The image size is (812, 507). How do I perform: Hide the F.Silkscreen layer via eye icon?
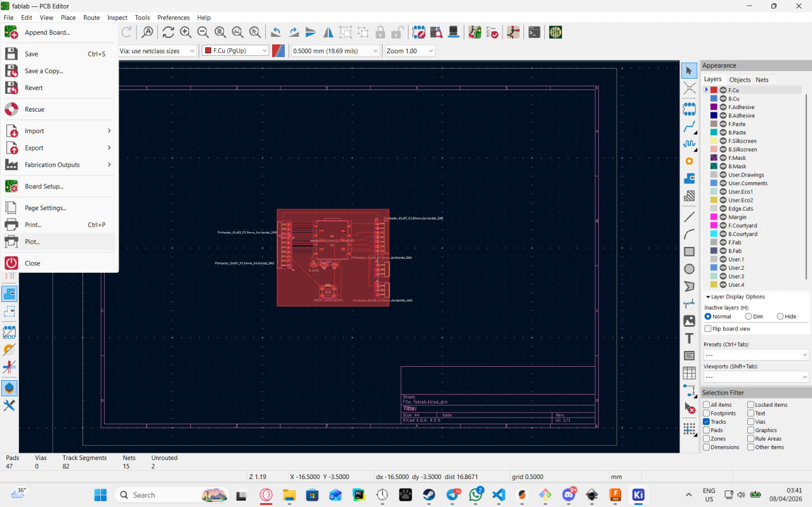(x=723, y=141)
